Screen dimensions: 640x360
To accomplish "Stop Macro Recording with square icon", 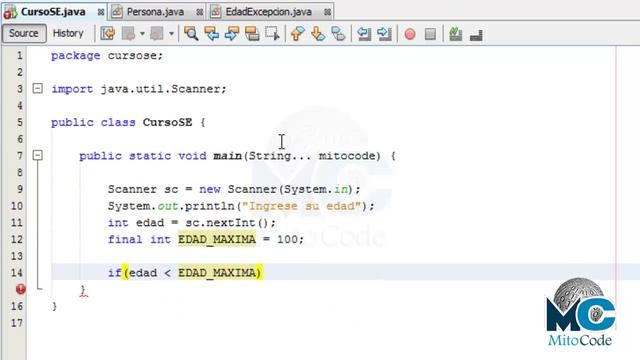I will pos(430,34).
